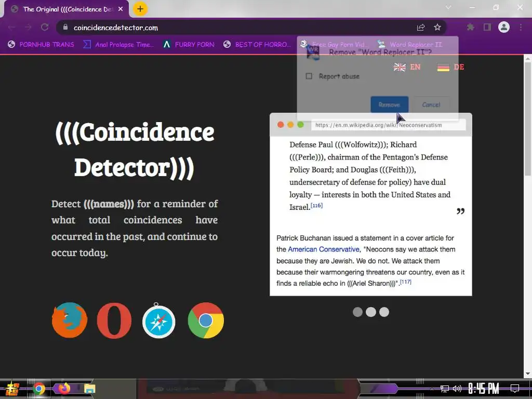Image resolution: width=532 pixels, height=399 pixels.
Task: Click the [117] citation reference
Action: (405, 282)
